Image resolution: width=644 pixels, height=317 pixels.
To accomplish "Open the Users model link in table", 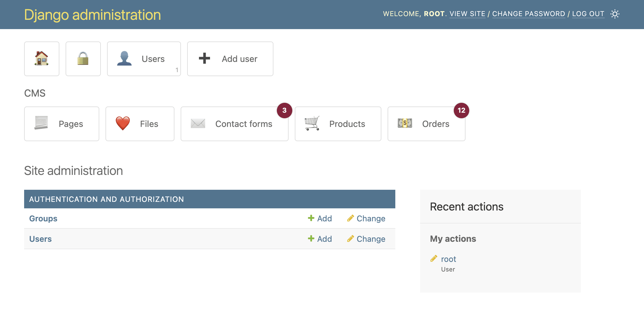I will (41, 239).
